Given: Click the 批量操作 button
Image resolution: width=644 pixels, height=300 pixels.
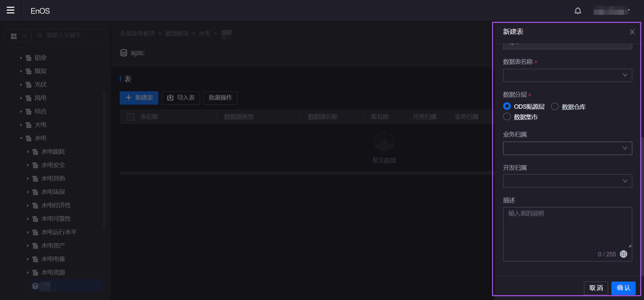Looking at the screenshot, I should tap(220, 98).
